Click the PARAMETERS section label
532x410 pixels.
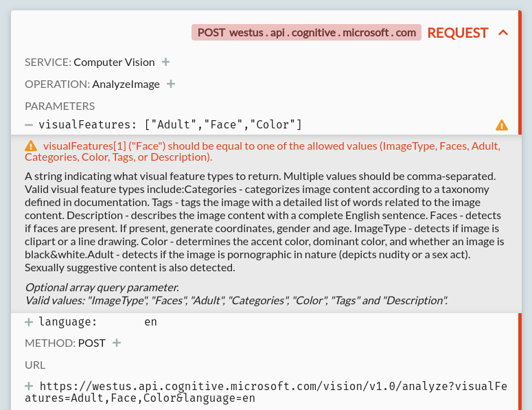(x=60, y=106)
